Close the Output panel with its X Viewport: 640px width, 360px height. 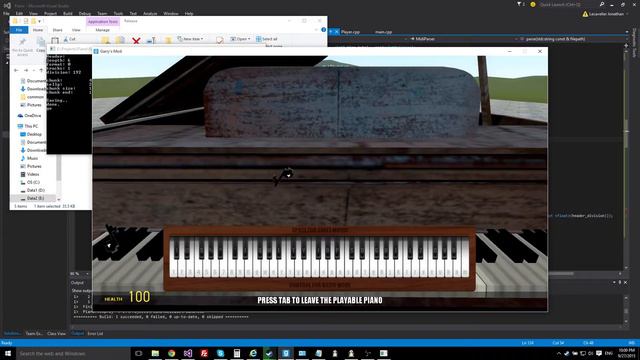[625, 282]
